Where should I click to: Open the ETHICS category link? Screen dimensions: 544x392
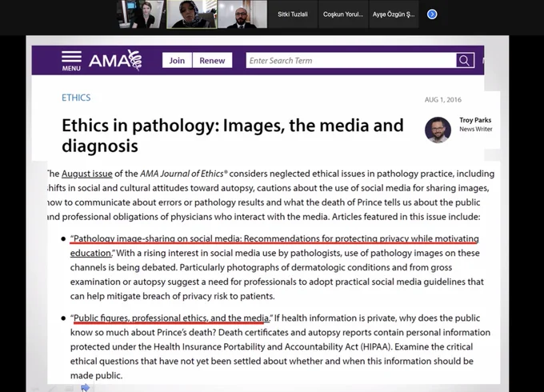click(76, 98)
